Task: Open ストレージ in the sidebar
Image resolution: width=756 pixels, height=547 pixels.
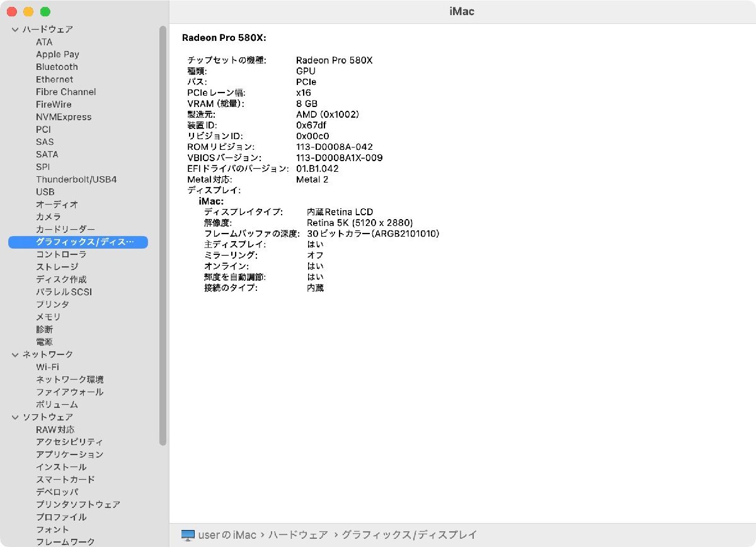Action: (x=57, y=267)
